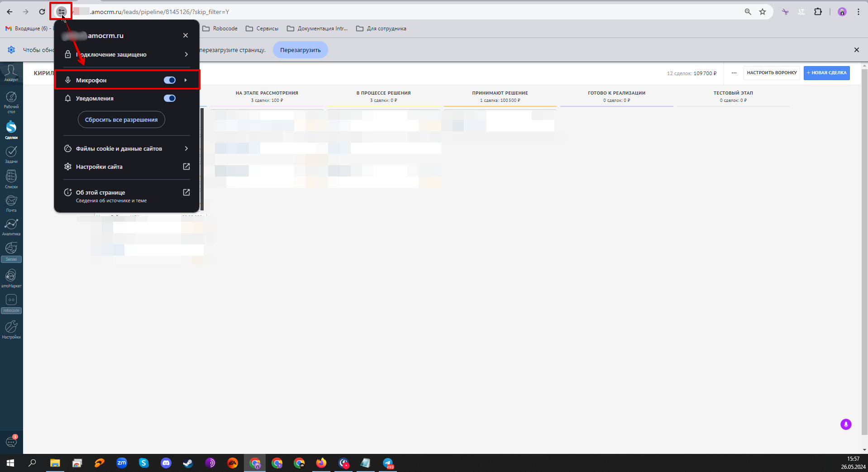The width and height of the screenshot is (868, 472).
Task: Expand Файлы cookie и данные сайтов
Action: pyautogui.click(x=127, y=148)
